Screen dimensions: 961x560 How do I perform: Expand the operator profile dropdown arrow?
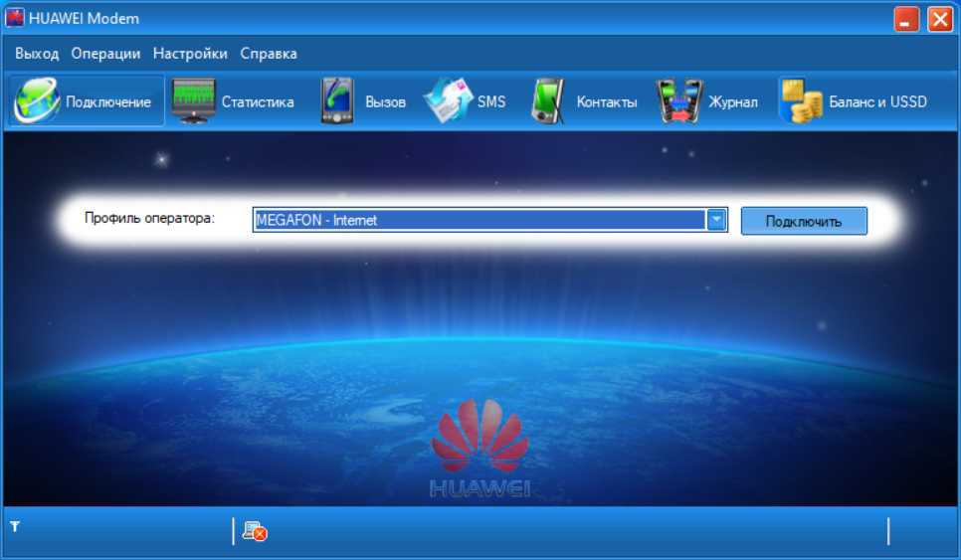coord(716,220)
